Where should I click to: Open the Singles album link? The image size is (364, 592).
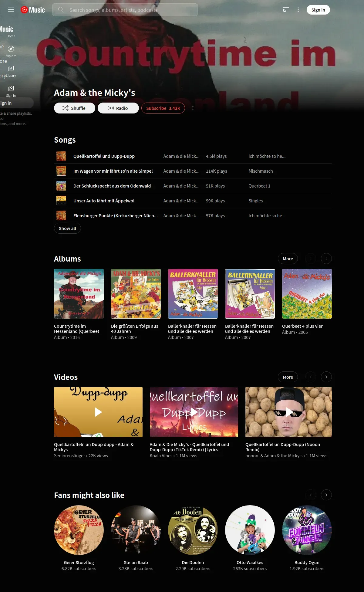tap(256, 201)
